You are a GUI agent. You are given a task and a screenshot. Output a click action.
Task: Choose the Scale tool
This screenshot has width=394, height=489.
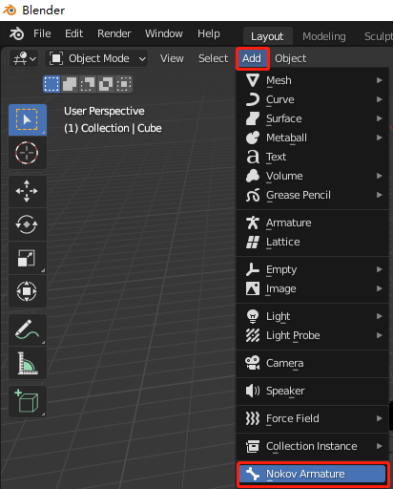point(27,258)
